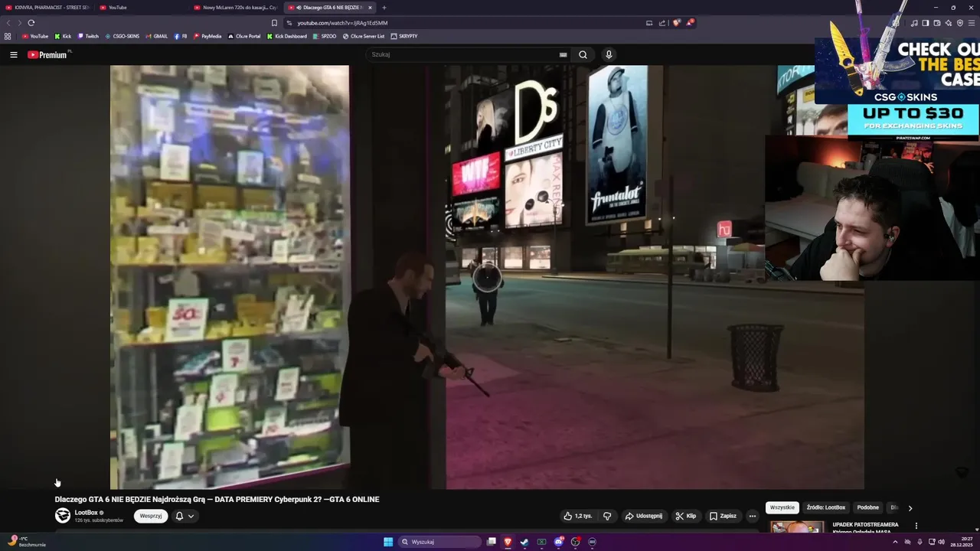Go to YouTube Premium home logo
Screen dimensions: 980x551
(47, 54)
